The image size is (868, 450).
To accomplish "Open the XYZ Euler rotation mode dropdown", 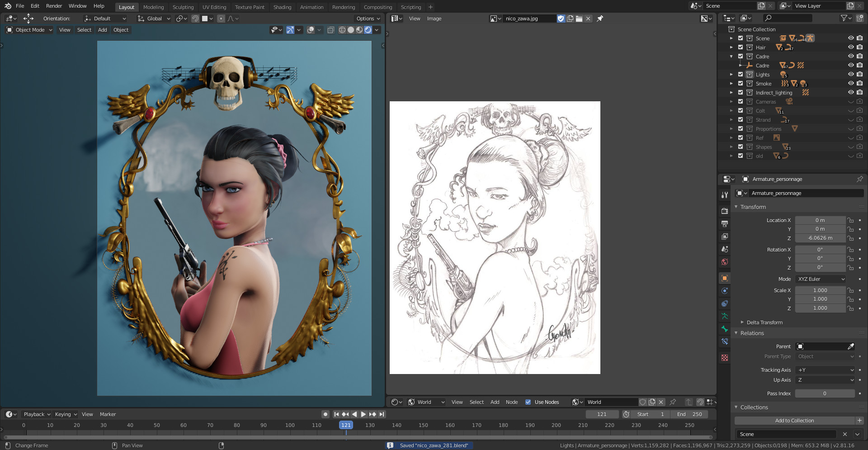I will click(x=821, y=279).
